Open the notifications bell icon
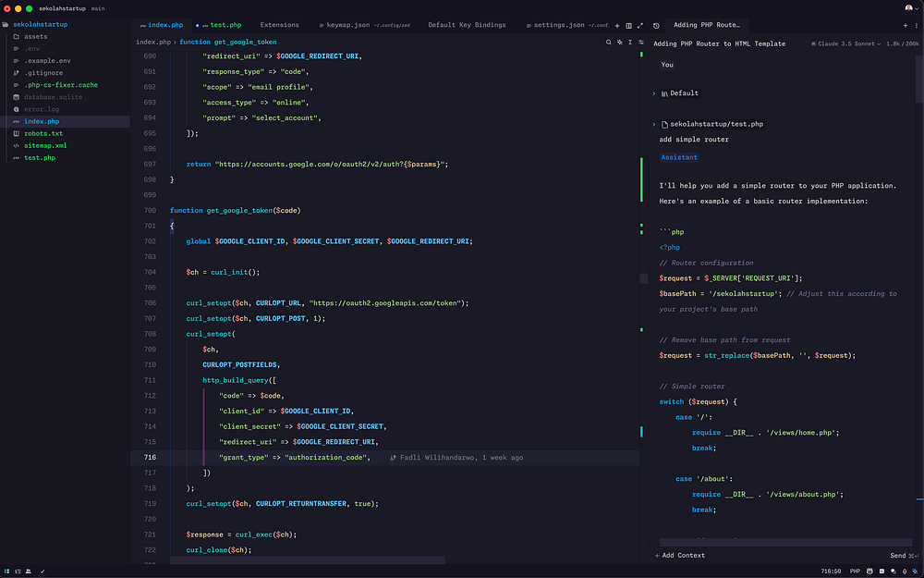Viewport: 924px width, 578px height. [x=905, y=571]
